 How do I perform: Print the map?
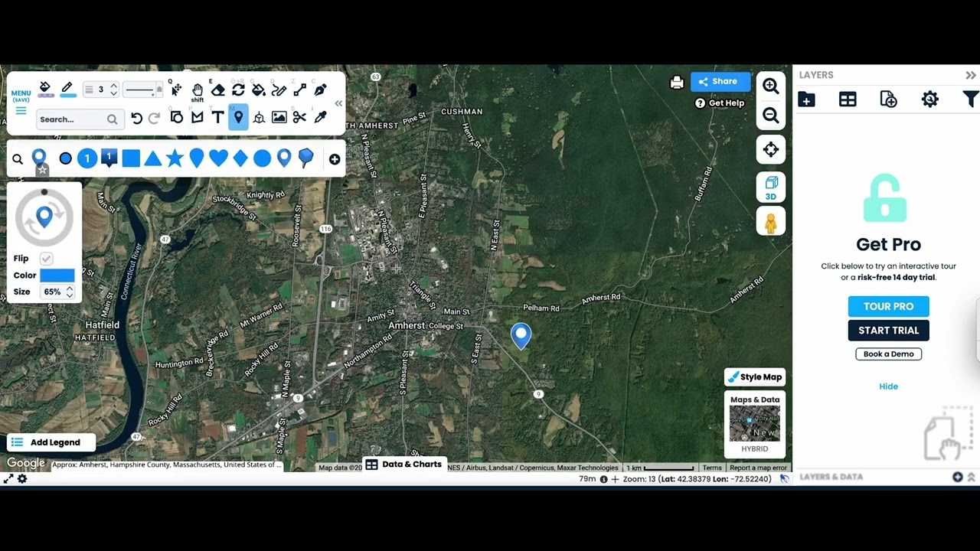[677, 82]
